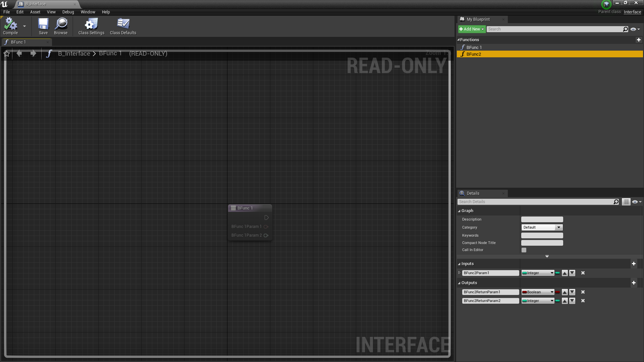
Task: Move BFunc2Param1 input up arrow
Action: 565,273
